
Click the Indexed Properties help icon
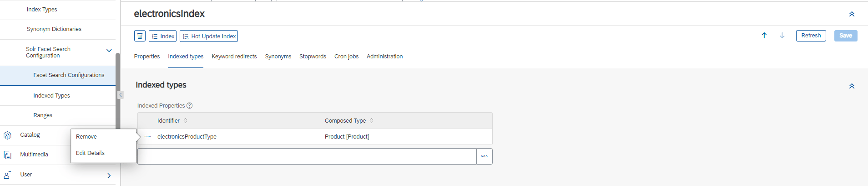click(190, 106)
